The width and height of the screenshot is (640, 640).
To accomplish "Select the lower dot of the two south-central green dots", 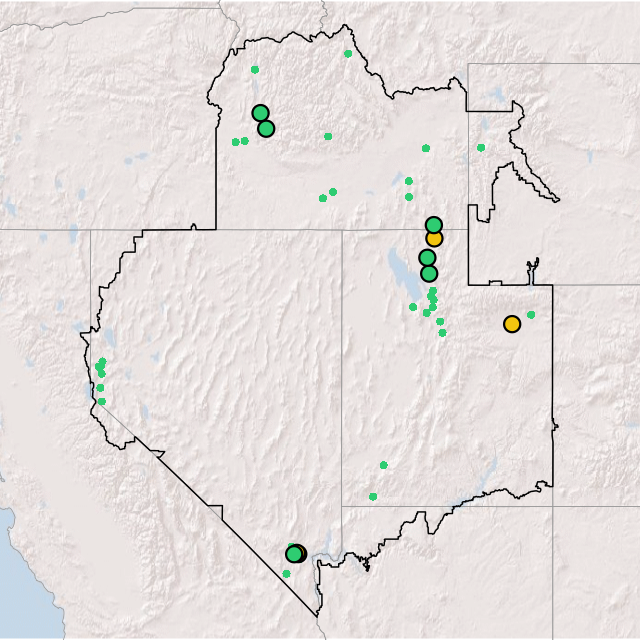I will click(x=373, y=496).
